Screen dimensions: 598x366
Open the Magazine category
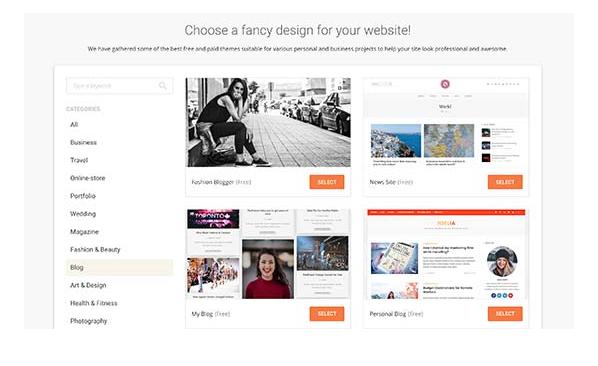[x=84, y=232]
